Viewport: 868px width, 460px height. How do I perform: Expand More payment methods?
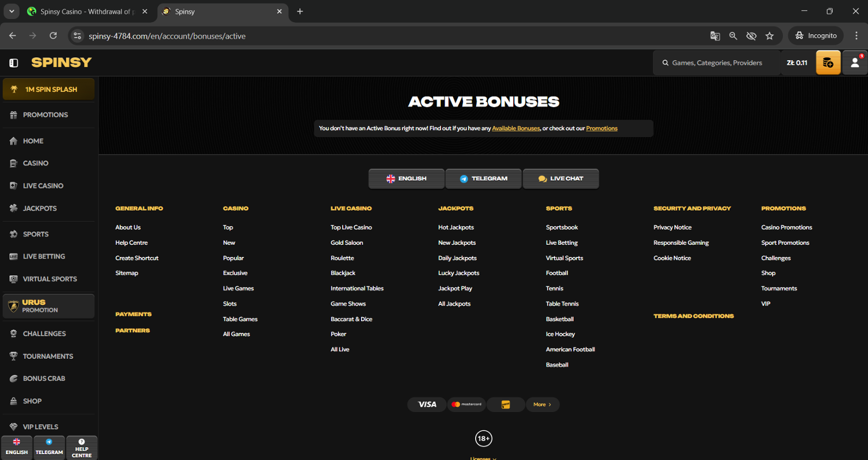pyautogui.click(x=542, y=404)
